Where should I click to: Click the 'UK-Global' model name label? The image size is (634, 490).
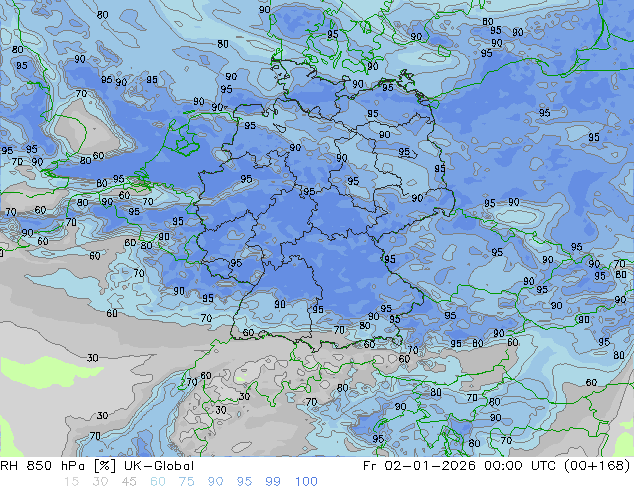159,466
